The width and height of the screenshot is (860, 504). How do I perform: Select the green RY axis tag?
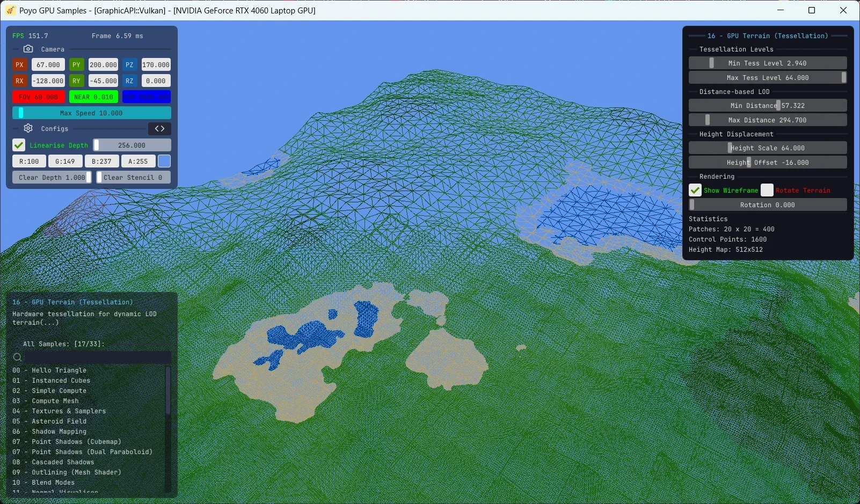point(77,81)
